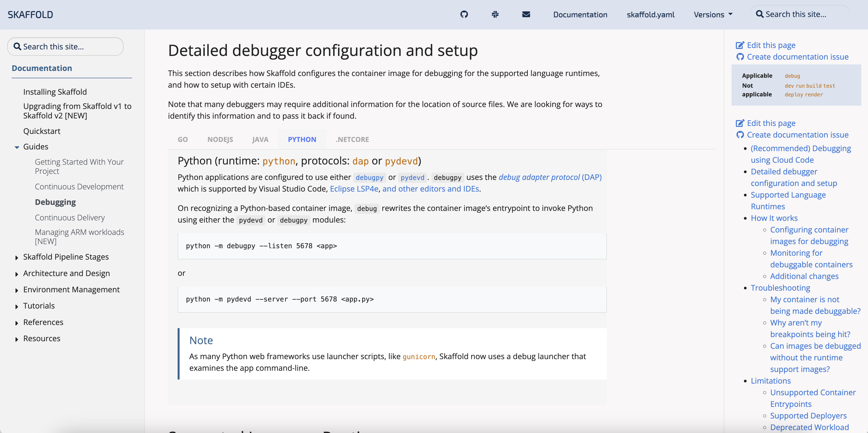
Task: Click the 'debug' applicable command tag
Action: [792, 76]
